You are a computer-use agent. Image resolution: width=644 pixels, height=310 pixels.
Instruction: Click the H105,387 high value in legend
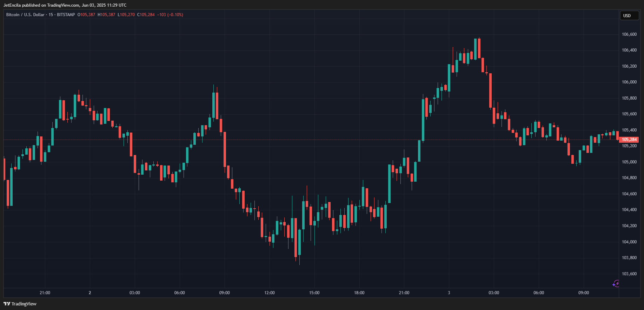pyautogui.click(x=106, y=15)
